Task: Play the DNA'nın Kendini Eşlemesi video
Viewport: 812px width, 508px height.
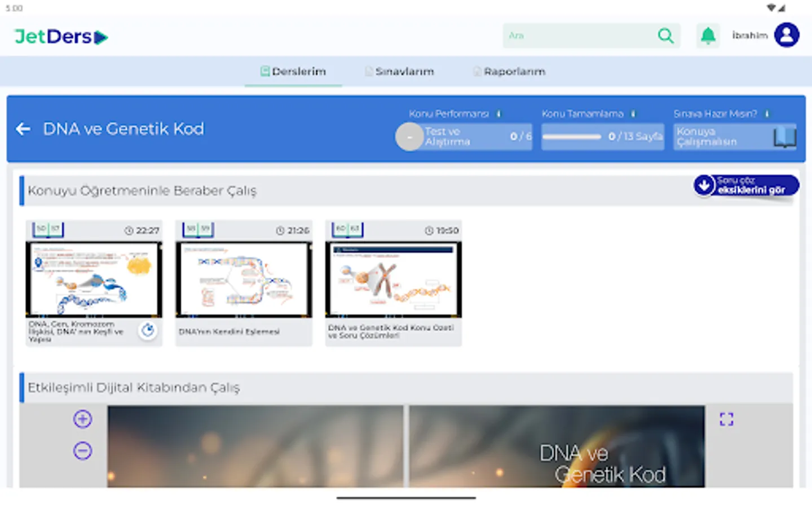Action: pyautogui.click(x=244, y=279)
